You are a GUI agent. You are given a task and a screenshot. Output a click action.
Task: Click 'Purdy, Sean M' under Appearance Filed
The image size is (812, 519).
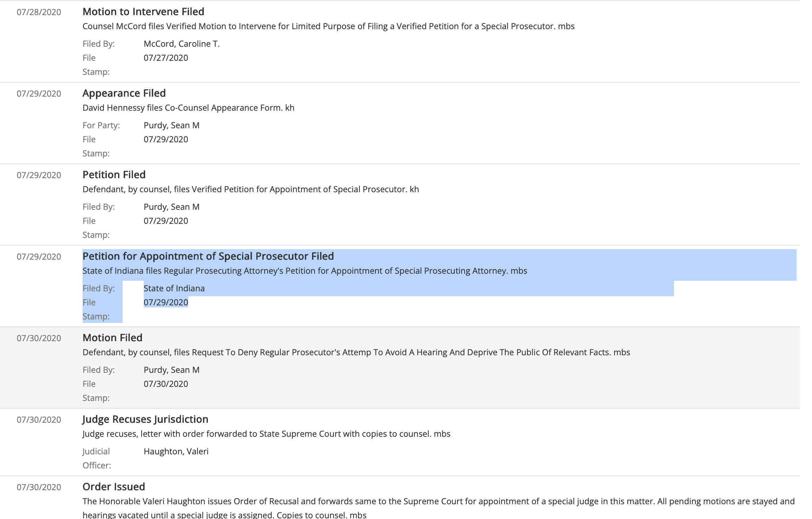click(171, 125)
